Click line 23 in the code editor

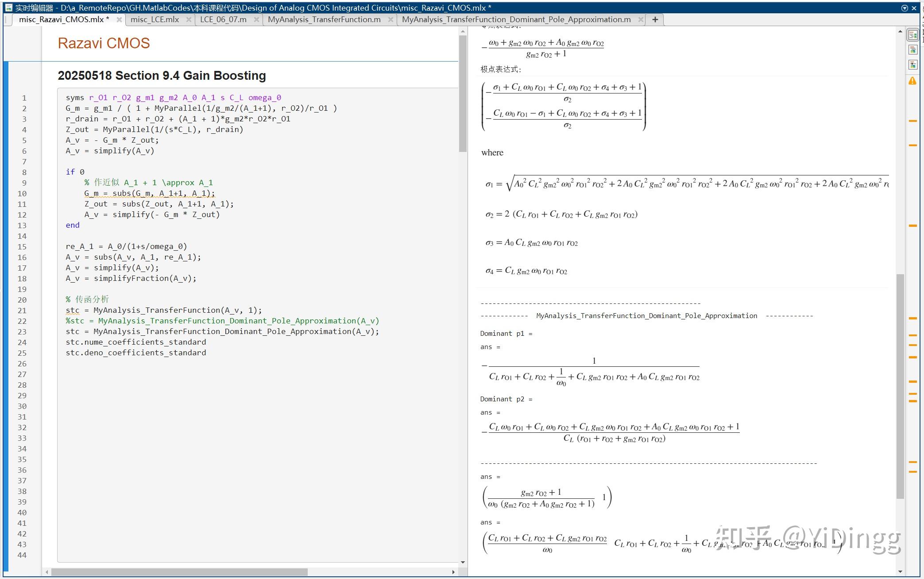[222, 331]
